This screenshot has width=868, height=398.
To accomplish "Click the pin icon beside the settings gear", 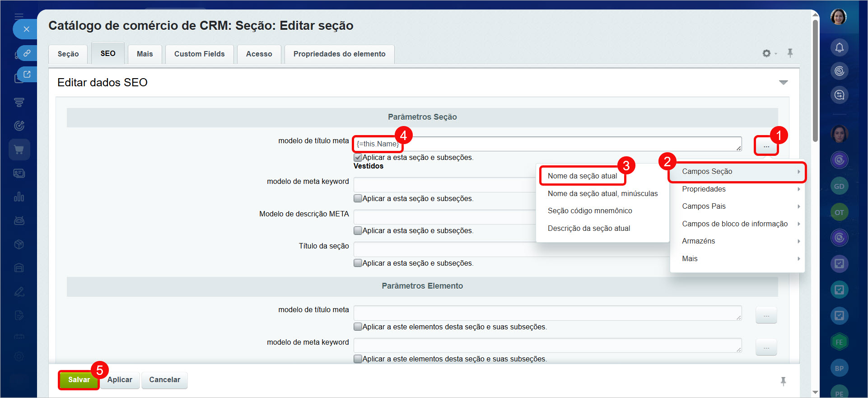I will click(790, 53).
